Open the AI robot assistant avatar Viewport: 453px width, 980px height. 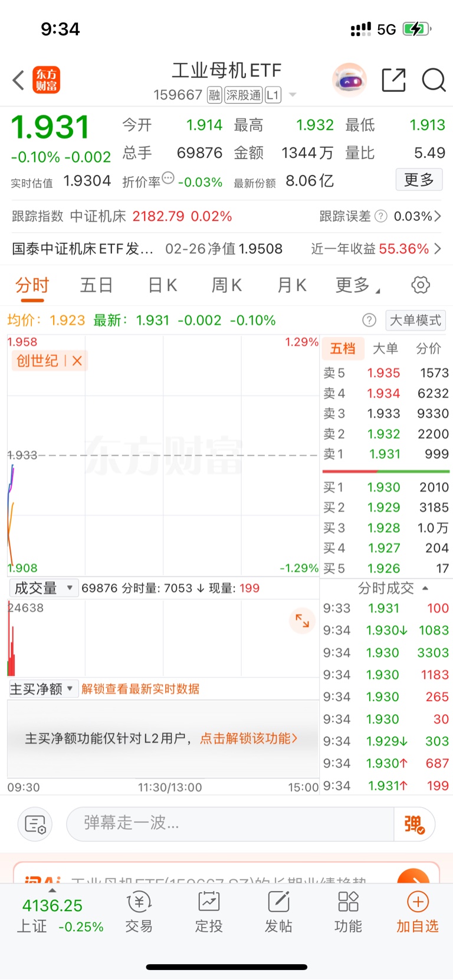pyautogui.click(x=349, y=80)
